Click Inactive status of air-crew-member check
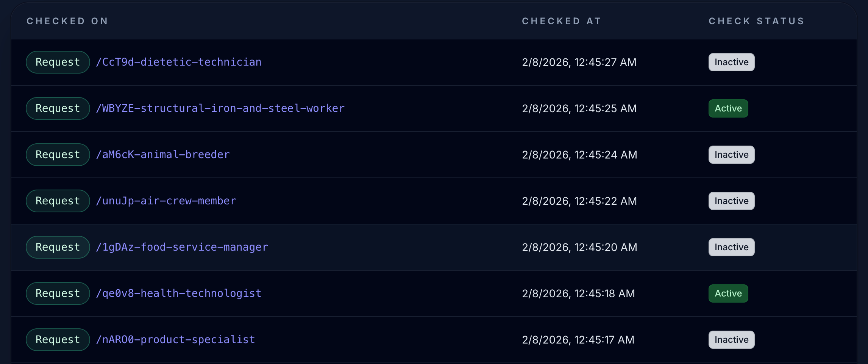This screenshot has height=364, width=868. [x=731, y=201]
